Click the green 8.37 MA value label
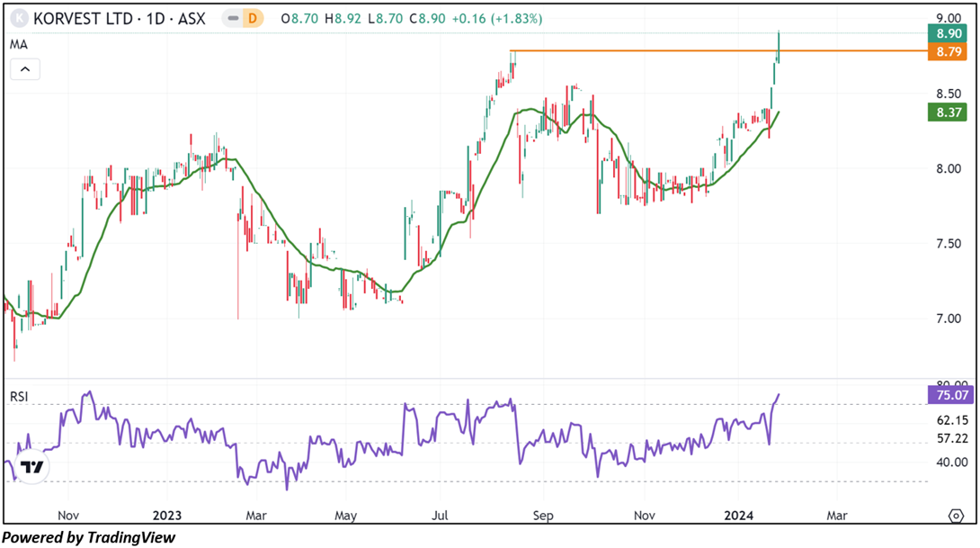This screenshot has height=548, width=980. (x=948, y=112)
